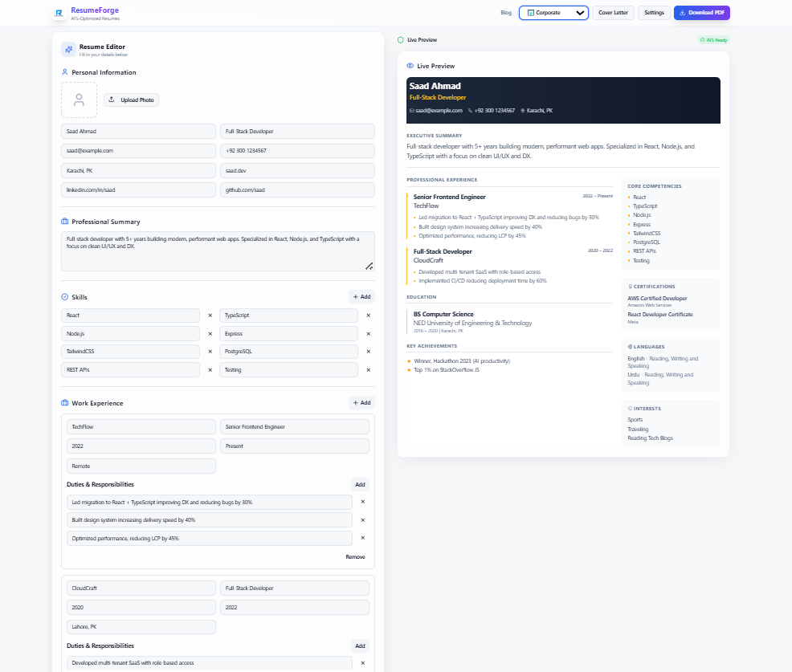792x672 pixels.
Task: Add a new skill with the Add button
Action: (x=361, y=296)
